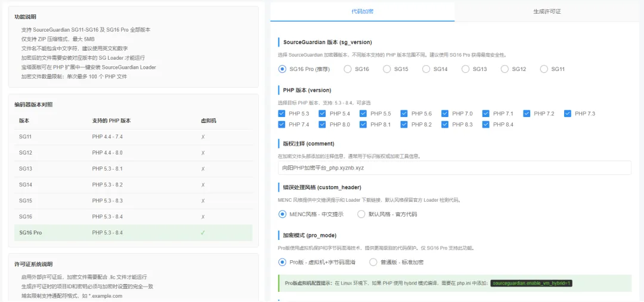Click the 'PHP 5.3 - 8.1' cell

point(107,169)
